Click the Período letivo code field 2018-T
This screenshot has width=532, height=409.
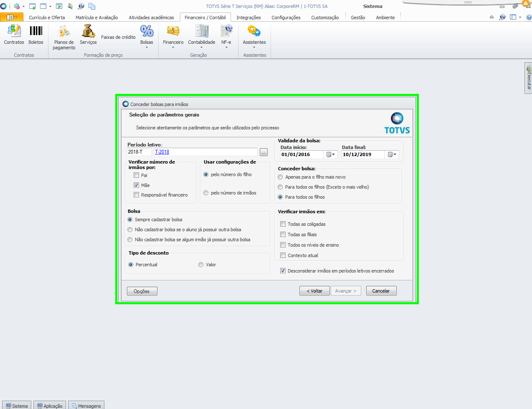click(x=139, y=152)
